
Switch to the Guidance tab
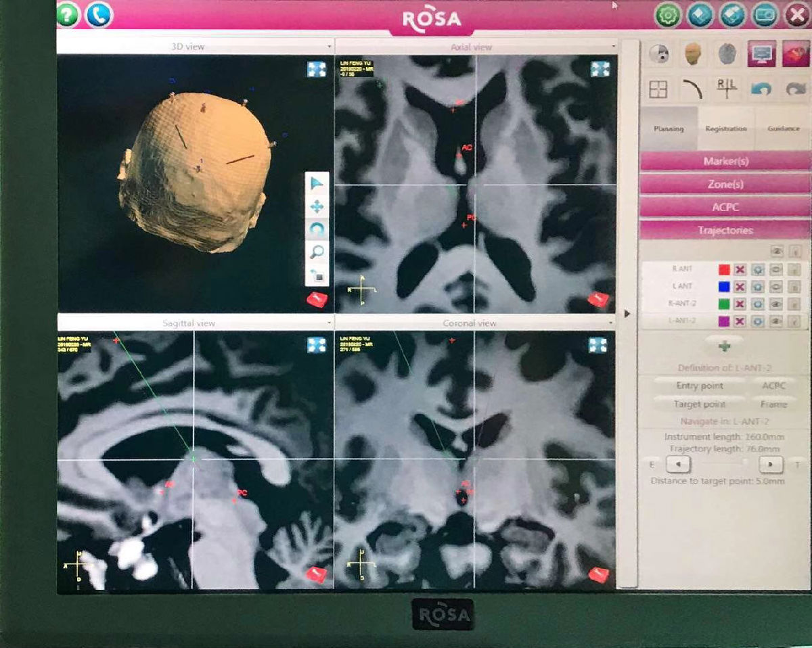(783, 129)
